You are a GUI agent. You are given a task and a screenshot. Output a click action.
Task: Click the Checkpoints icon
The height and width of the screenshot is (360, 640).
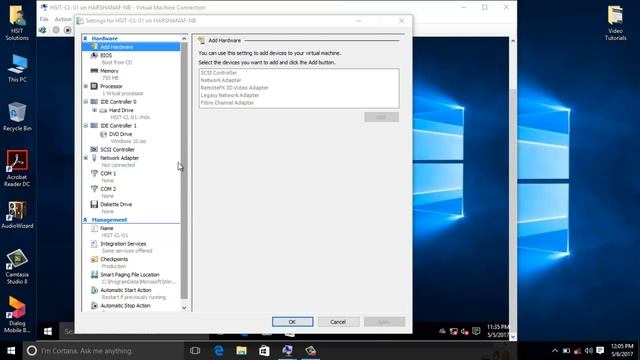(x=94, y=259)
